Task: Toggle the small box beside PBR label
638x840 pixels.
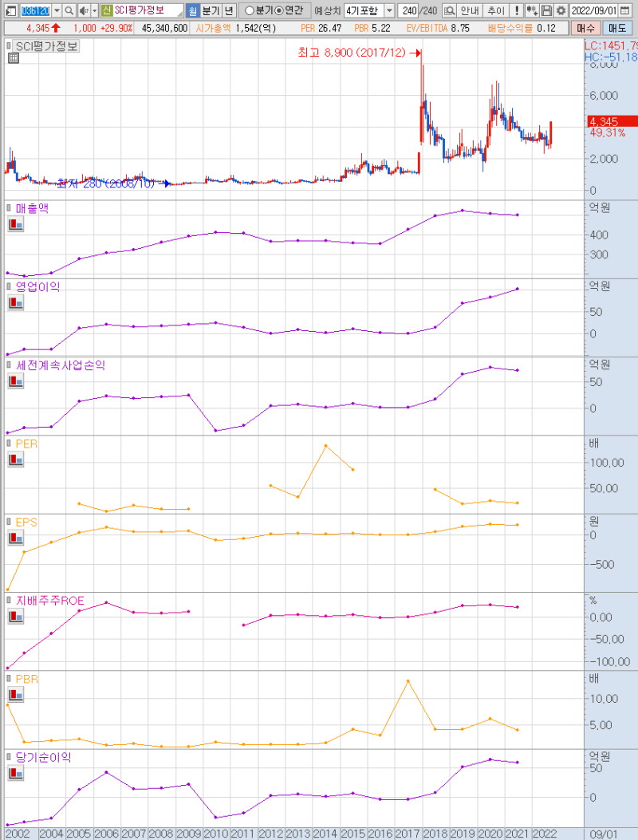Action: (x=9, y=679)
